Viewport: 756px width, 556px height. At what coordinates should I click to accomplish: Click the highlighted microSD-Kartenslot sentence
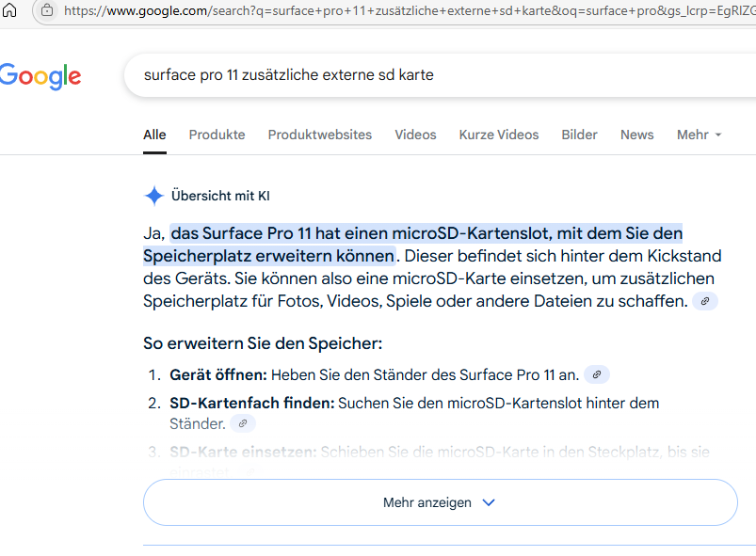[413, 245]
